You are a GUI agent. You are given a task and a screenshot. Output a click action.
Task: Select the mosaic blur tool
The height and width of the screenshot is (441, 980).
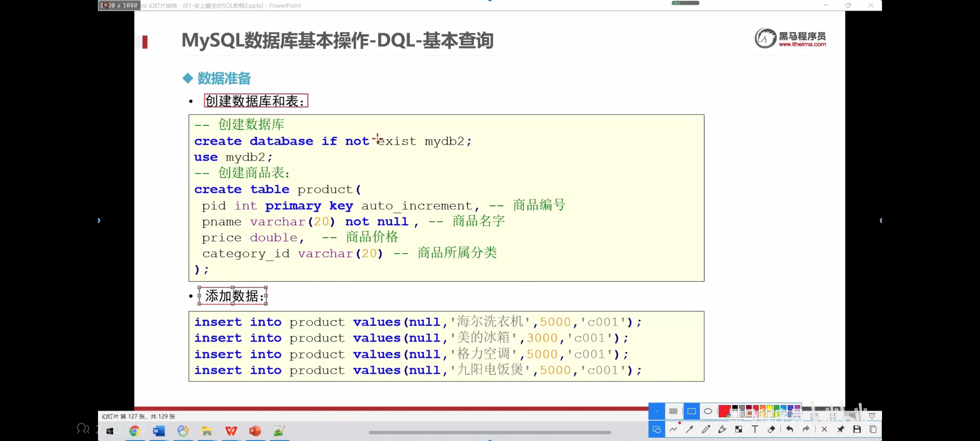point(738,429)
